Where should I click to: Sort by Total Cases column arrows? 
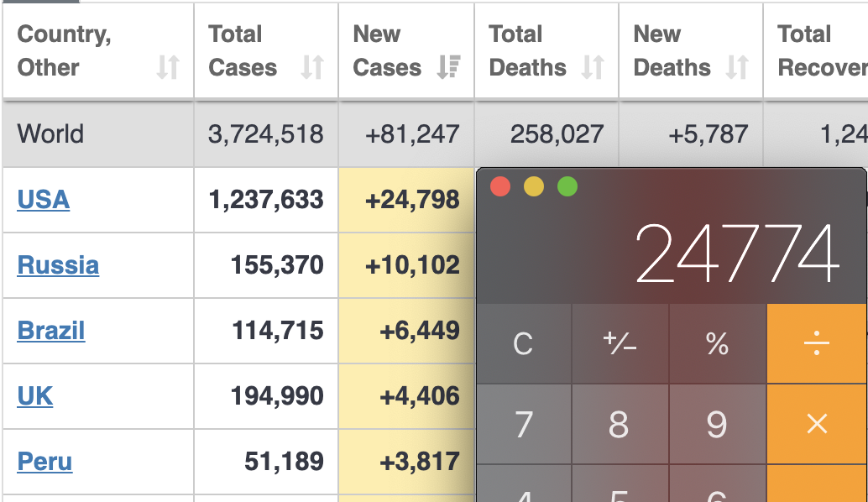click(312, 67)
